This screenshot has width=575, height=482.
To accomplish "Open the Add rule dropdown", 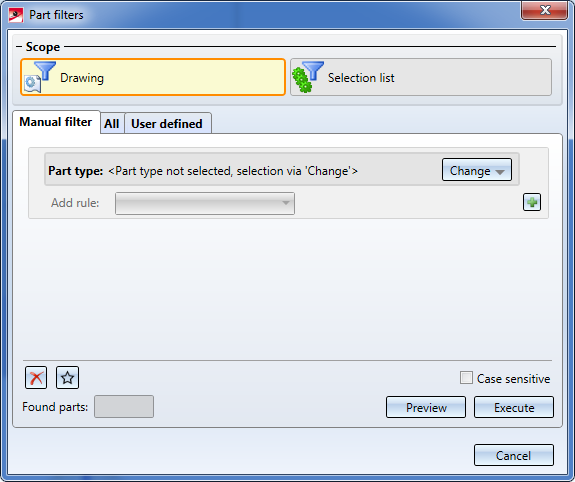I will coord(205,203).
